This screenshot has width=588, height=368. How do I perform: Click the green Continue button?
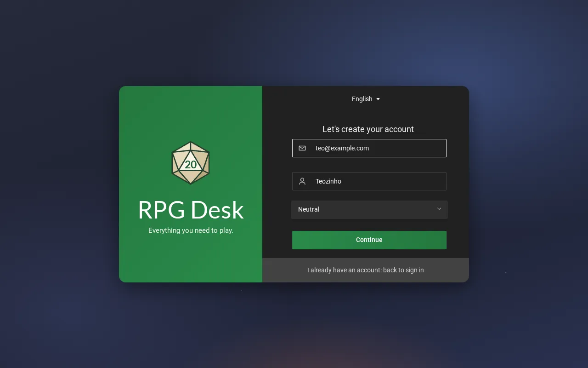point(369,240)
